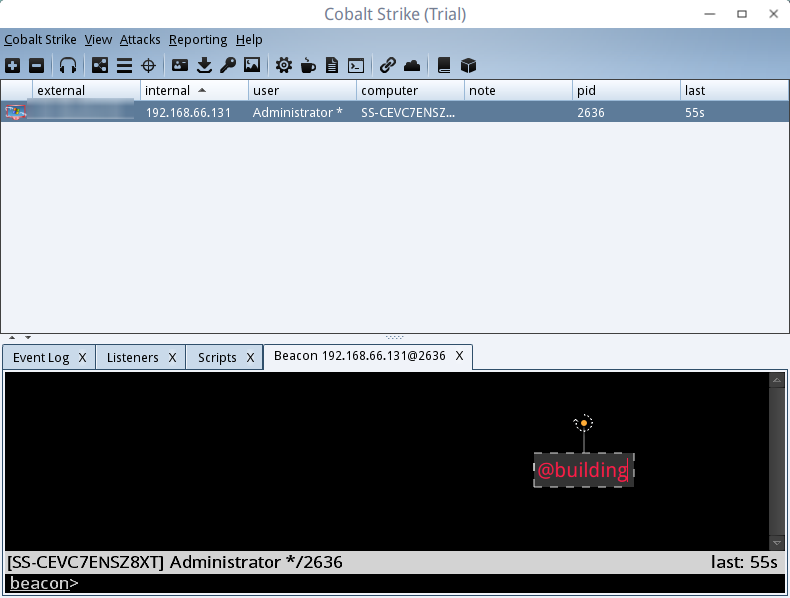790x598 pixels.
Task: Open the Downloaded files icon
Action: click(204, 65)
